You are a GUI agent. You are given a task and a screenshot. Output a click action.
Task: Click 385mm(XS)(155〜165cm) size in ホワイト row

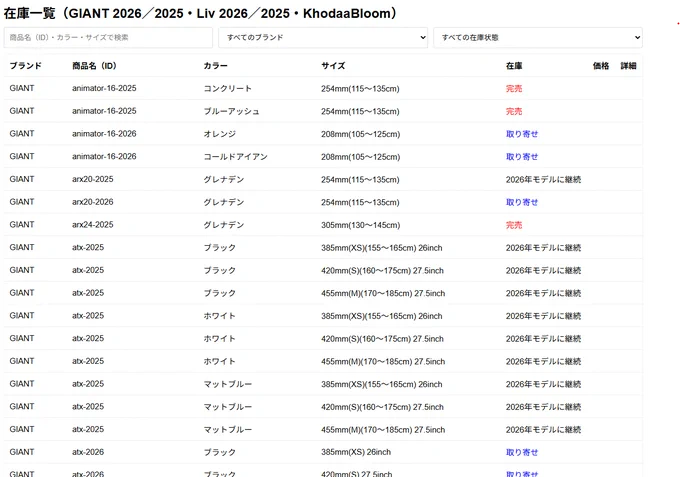pos(382,316)
